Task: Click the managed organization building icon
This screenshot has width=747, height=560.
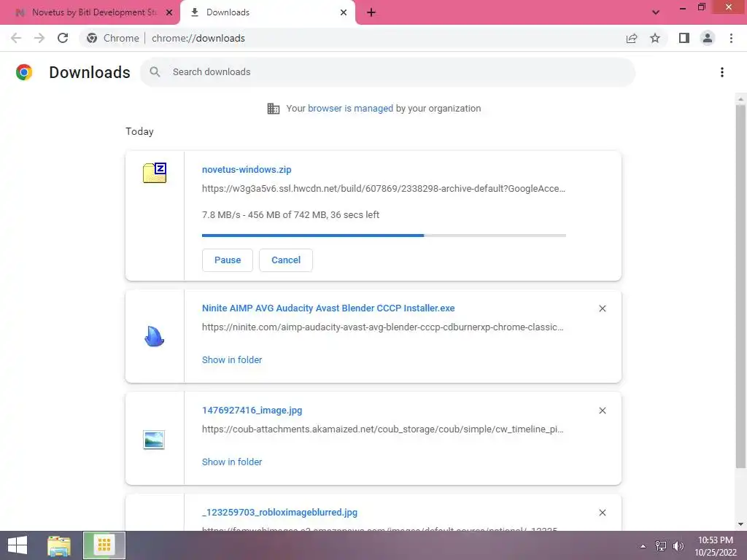Action: 274,109
